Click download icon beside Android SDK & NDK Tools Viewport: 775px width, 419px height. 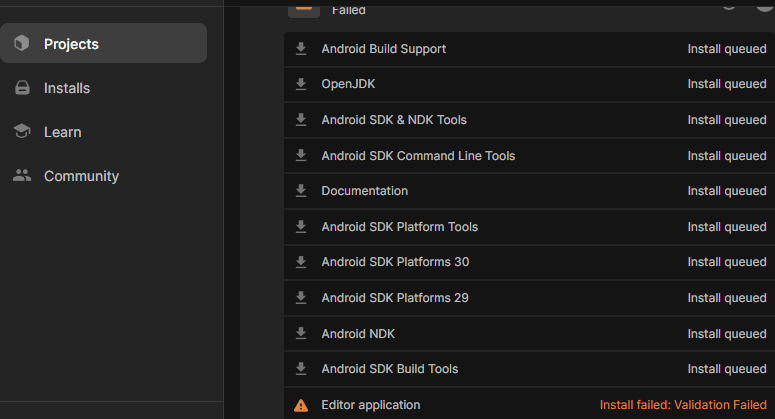301,120
